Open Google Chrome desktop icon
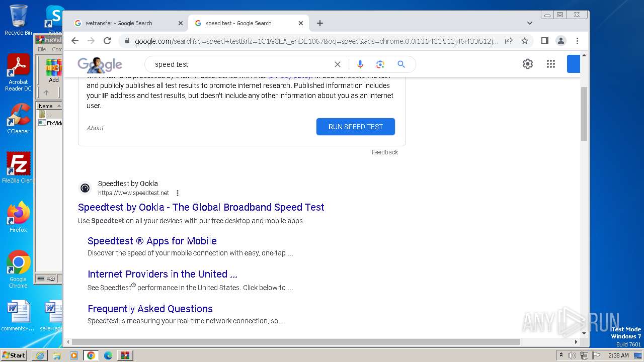Screen dimensions: 644x362 [x=18, y=269]
